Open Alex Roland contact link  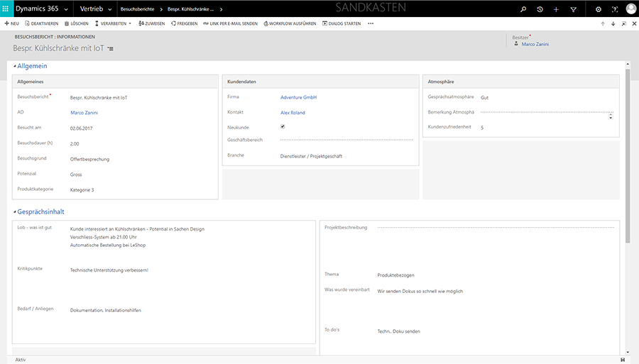pyautogui.click(x=293, y=113)
